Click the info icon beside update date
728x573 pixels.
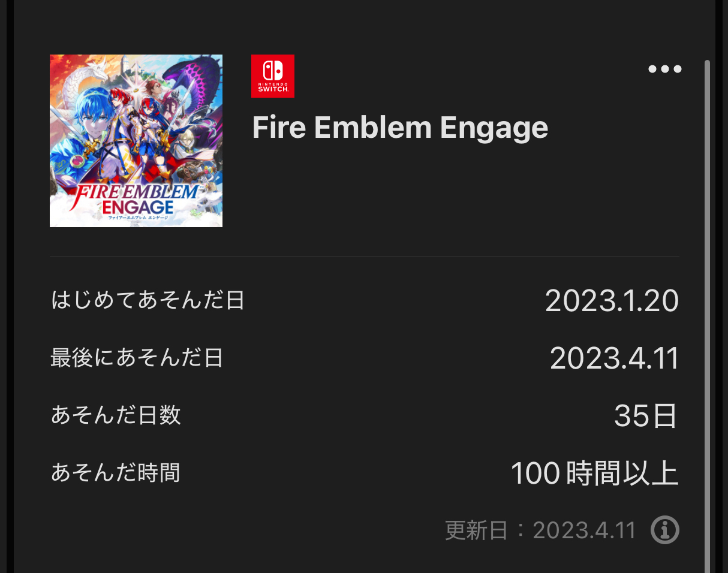(665, 530)
